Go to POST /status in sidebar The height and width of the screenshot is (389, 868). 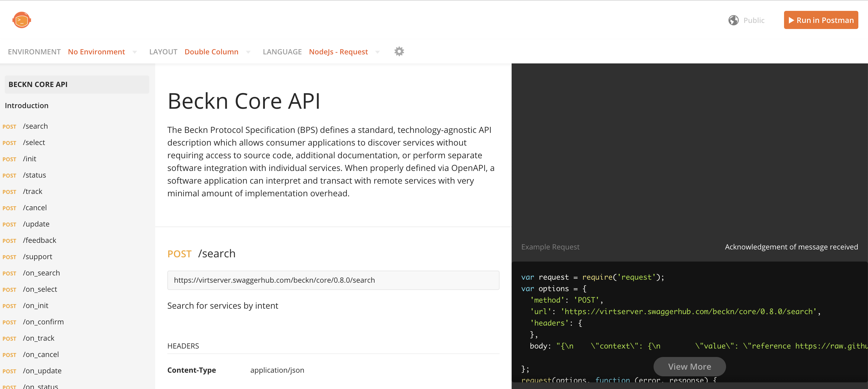point(24,175)
